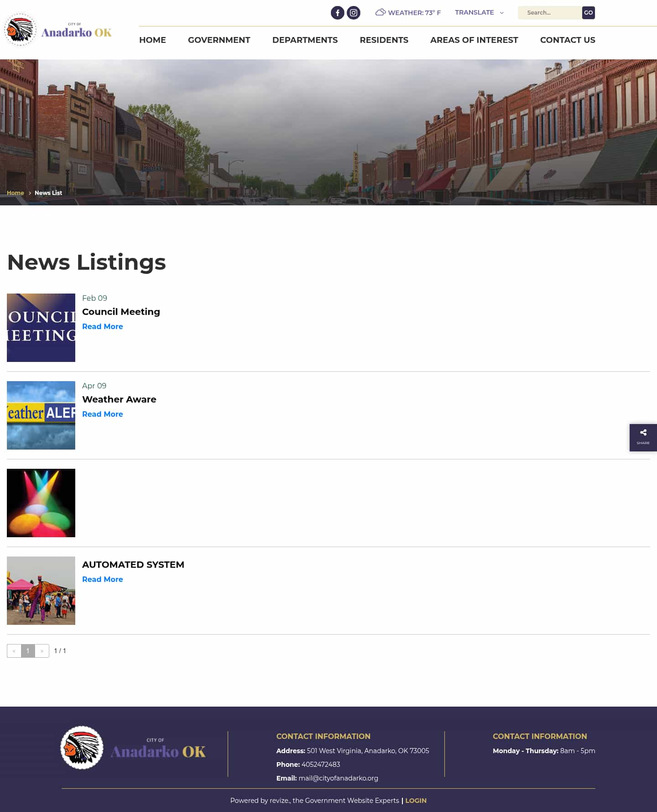Click the Monday - Thursday hours text

pos(544,751)
